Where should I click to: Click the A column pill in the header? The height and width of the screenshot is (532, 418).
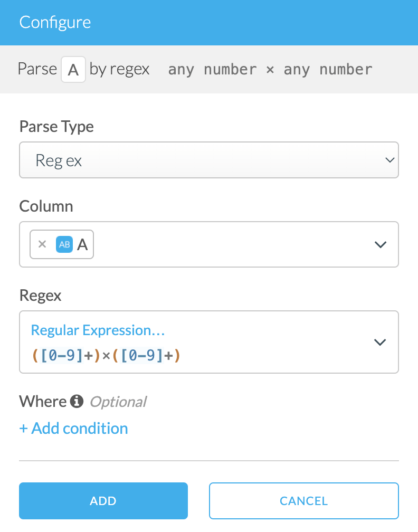[x=73, y=69]
